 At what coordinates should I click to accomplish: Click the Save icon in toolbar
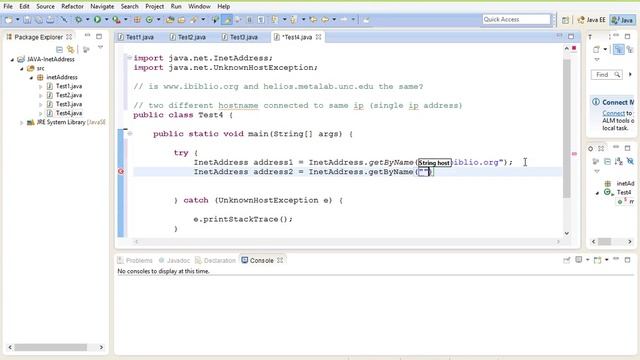click(x=27, y=20)
